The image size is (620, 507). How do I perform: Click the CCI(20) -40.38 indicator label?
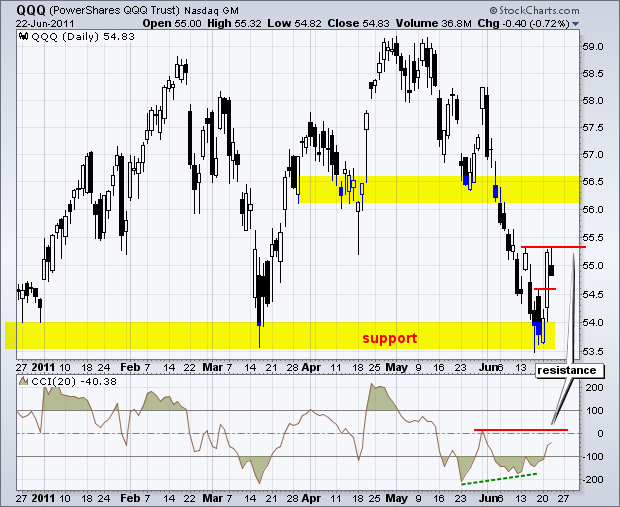coord(74,382)
